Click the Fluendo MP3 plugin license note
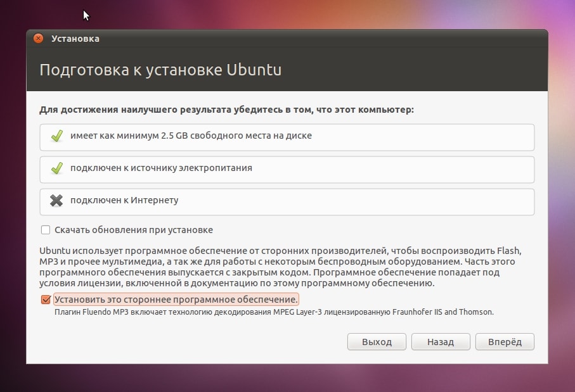The image size is (575, 392). 274,312
